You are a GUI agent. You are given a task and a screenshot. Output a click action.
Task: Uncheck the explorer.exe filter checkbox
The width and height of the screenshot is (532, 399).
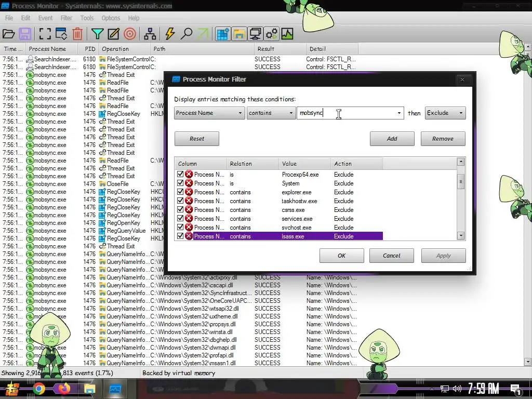[x=180, y=192]
